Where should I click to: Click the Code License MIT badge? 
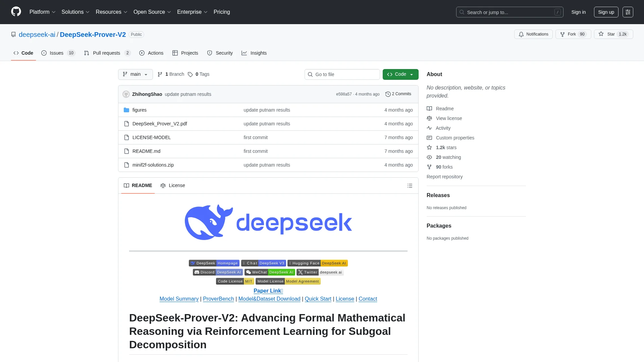(x=235, y=281)
